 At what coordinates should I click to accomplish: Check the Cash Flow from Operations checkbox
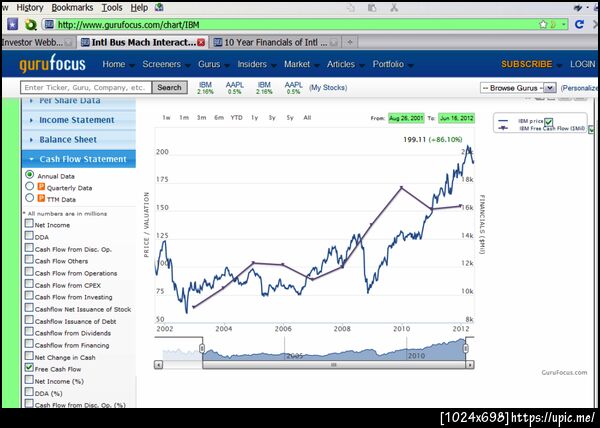point(29,271)
